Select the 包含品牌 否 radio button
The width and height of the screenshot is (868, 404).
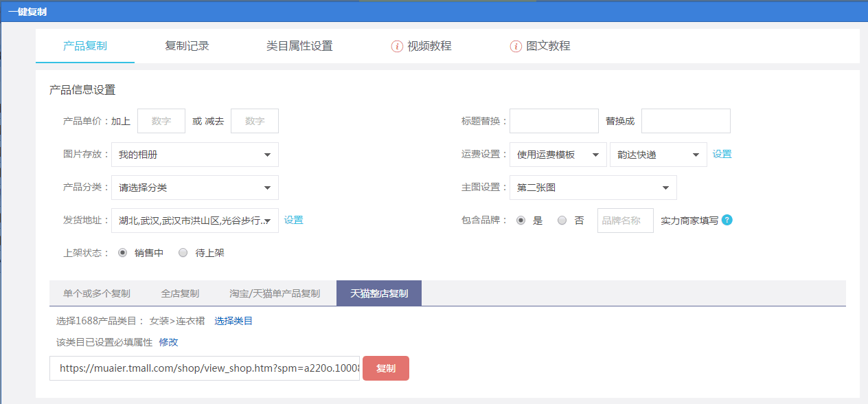pyautogui.click(x=562, y=221)
